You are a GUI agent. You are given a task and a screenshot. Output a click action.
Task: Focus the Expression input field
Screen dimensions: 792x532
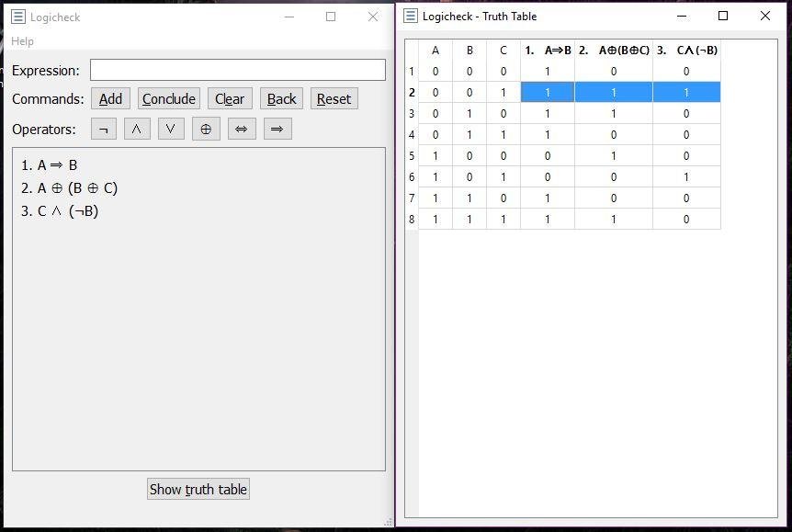point(237,70)
